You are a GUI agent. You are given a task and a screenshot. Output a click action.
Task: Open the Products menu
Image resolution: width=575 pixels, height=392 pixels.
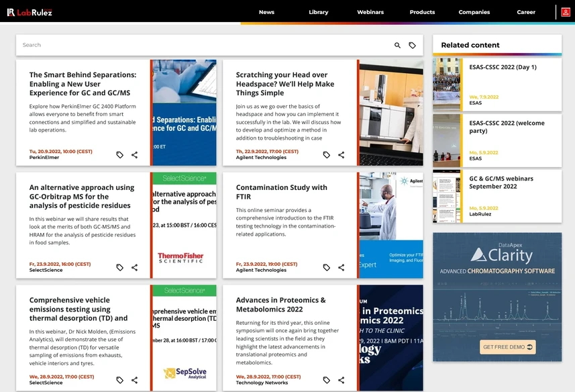(422, 12)
